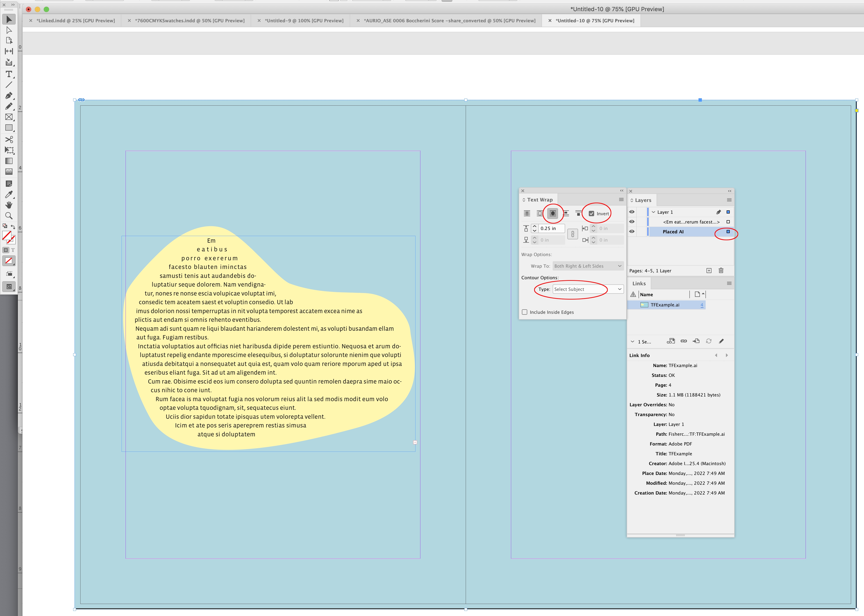Activate the Zoom tool
Screen dimensions: 864x616
point(9,216)
